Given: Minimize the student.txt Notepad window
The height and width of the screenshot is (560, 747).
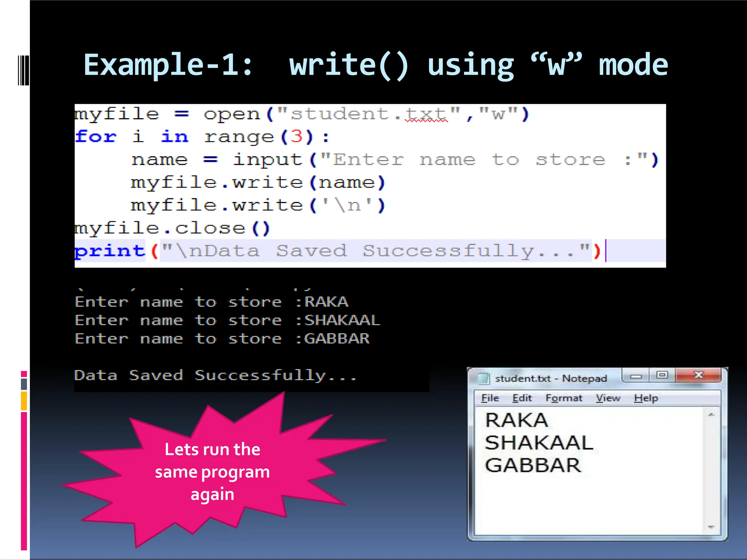Looking at the screenshot, I should pyautogui.click(x=636, y=376).
